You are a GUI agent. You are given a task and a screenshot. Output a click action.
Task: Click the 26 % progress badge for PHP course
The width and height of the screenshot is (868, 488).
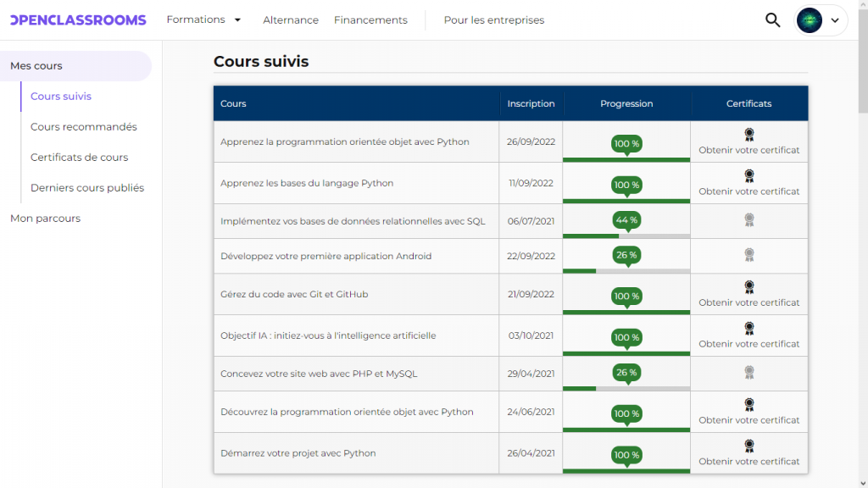pyautogui.click(x=626, y=373)
